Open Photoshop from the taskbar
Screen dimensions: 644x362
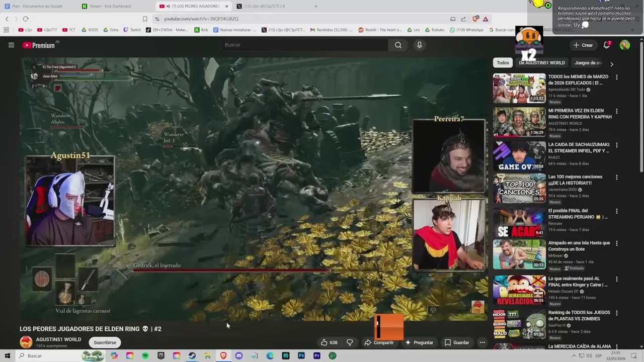[x=301, y=355]
